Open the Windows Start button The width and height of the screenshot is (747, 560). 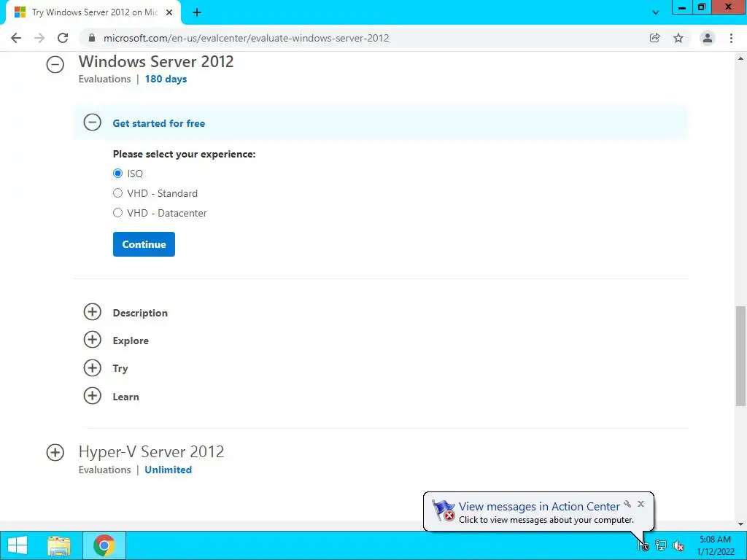coord(18,545)
